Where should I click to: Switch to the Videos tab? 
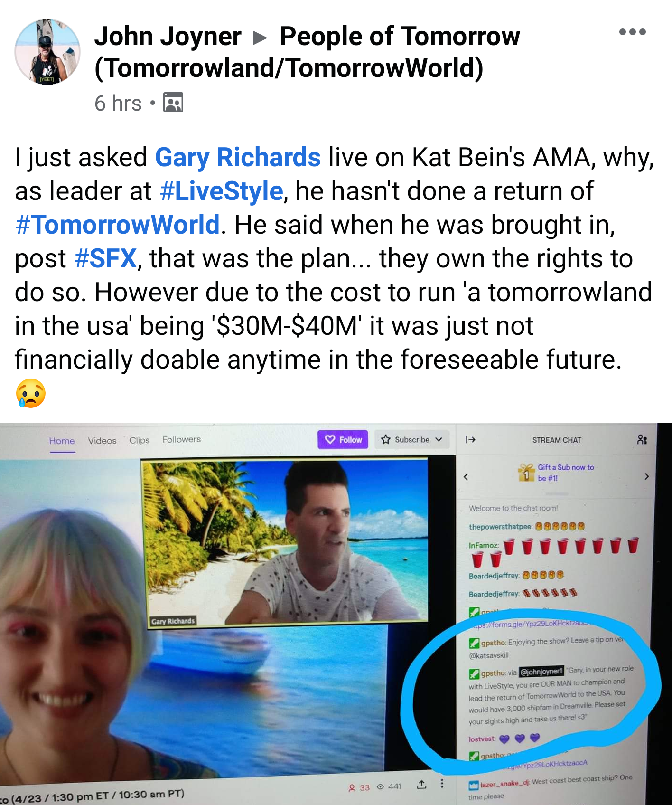point(102,441)
